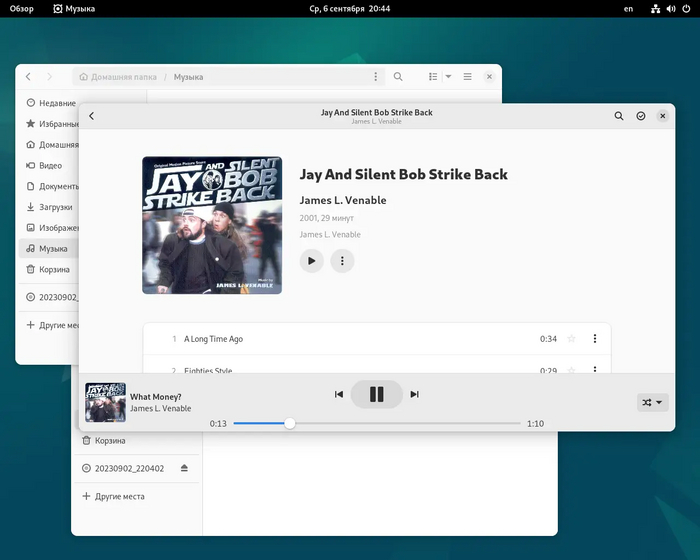Image resolution: width=700 pixels, height=560 pixels.
Task: Open the path bar options menu in Files
Action: point(375,77)
